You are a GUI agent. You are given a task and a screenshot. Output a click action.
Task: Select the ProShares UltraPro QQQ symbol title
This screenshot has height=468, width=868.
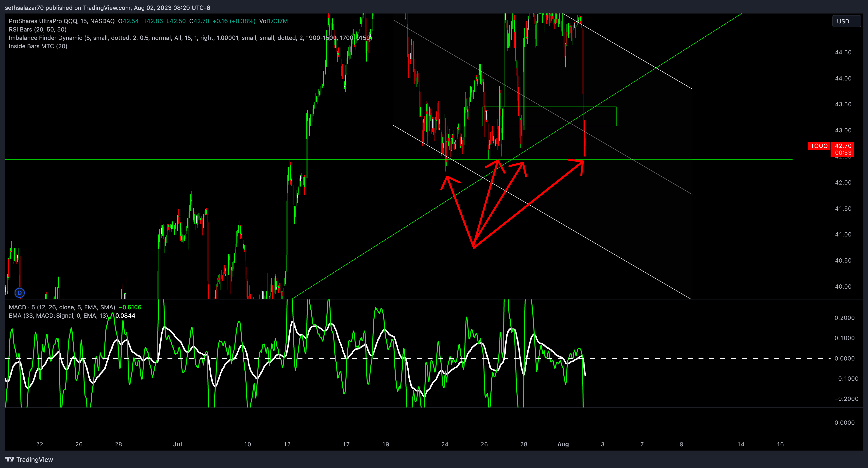pyautogui.click(x=62, y=21)
